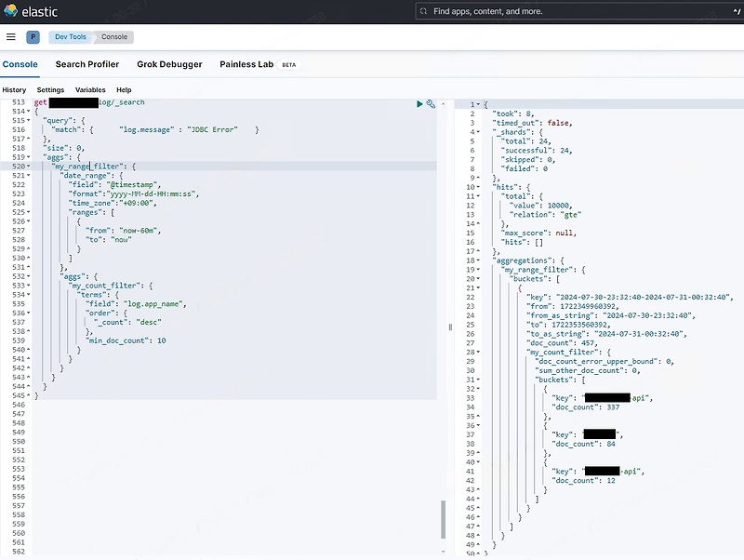744x560 pixels.
Task: Send the request using the green play icon
Action: (418, 104)
